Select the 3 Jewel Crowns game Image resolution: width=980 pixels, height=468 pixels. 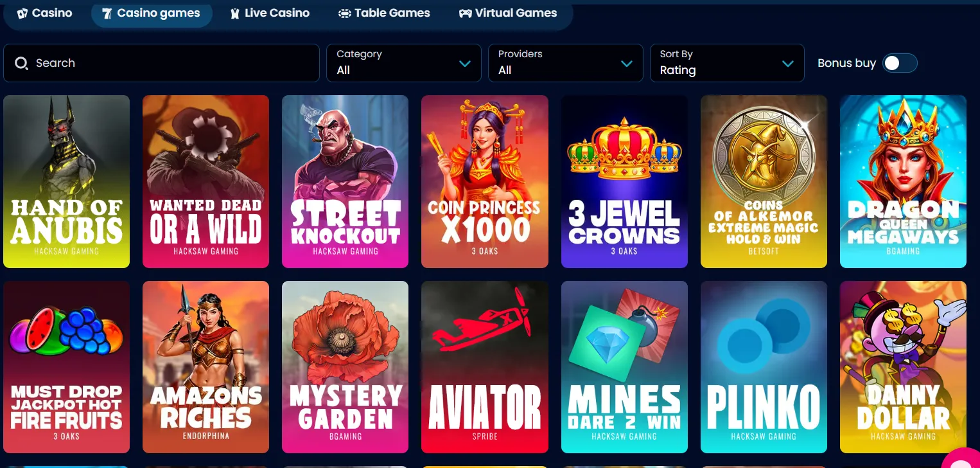pyautogui.click(x=624, y=181)
